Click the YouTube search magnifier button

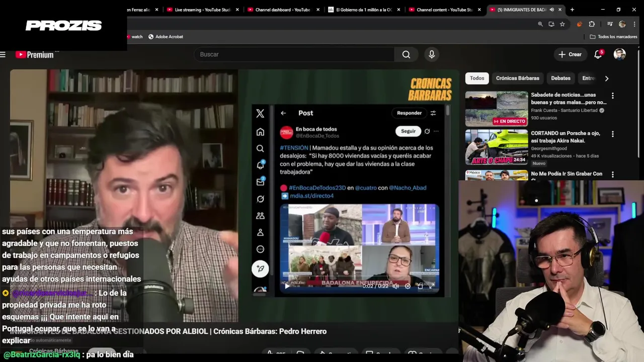(406, 54)
